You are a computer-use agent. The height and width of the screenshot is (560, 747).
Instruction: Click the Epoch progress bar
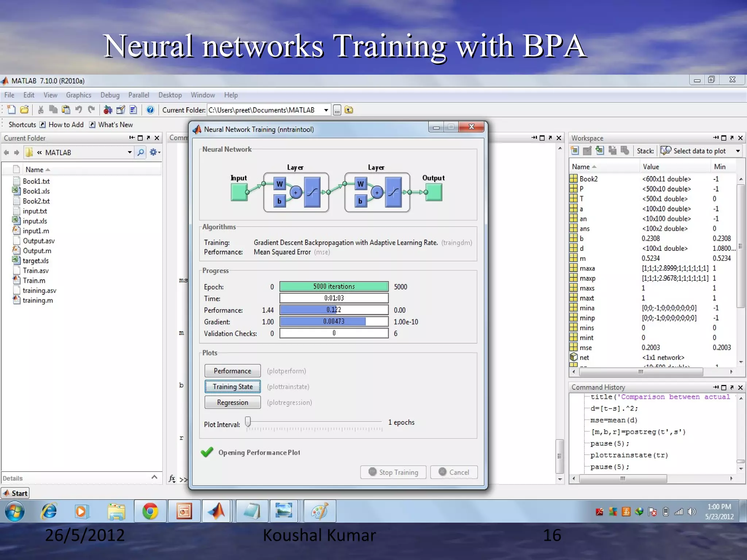click(x=334, y=287)
